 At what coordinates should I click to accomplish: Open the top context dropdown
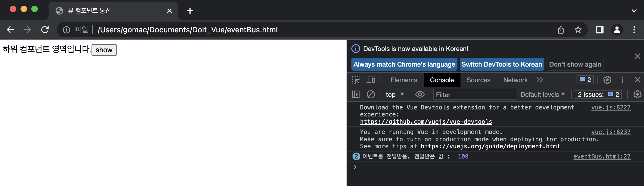[x=395, y=94]
